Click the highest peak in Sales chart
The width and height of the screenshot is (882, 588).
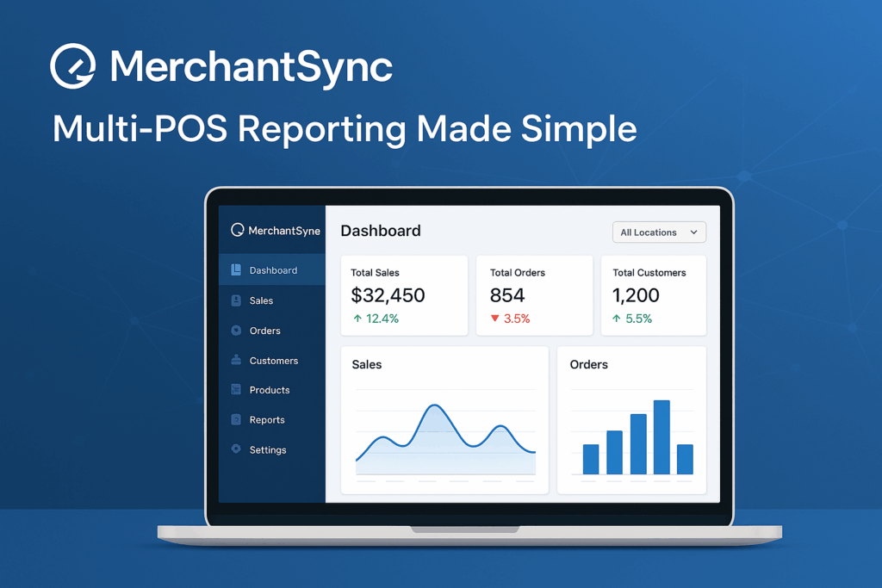[435, 406]
